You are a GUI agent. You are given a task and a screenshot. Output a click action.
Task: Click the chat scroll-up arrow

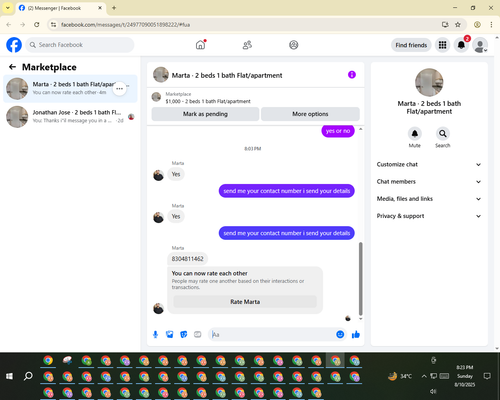point(360,129)
